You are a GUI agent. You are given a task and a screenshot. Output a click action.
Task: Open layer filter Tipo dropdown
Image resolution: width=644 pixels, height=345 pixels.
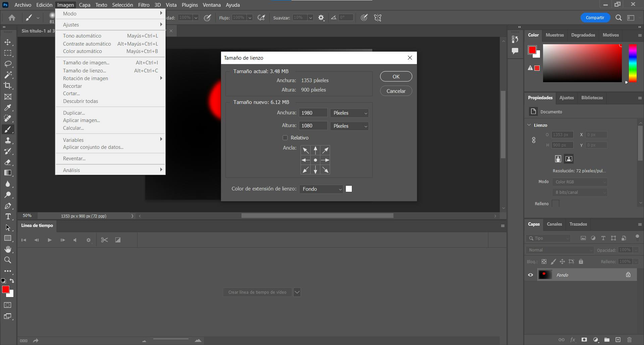point(548,238)
